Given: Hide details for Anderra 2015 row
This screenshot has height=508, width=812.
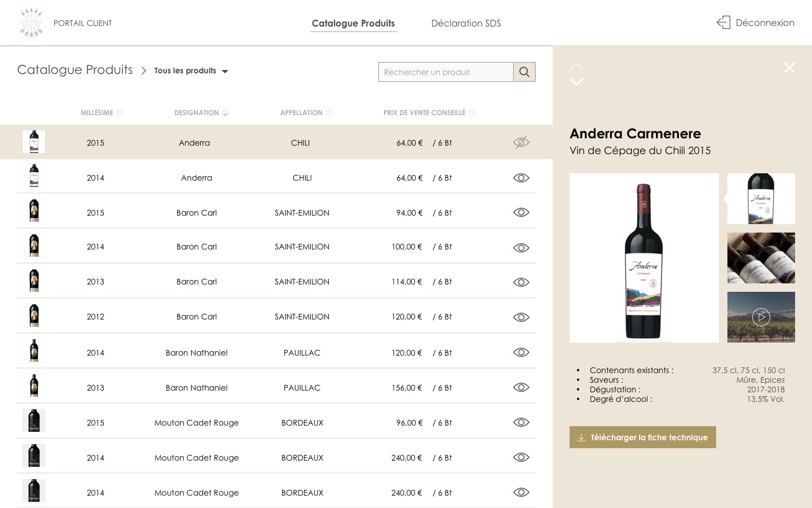Looking at the screenshot, I should coord(521,142).
